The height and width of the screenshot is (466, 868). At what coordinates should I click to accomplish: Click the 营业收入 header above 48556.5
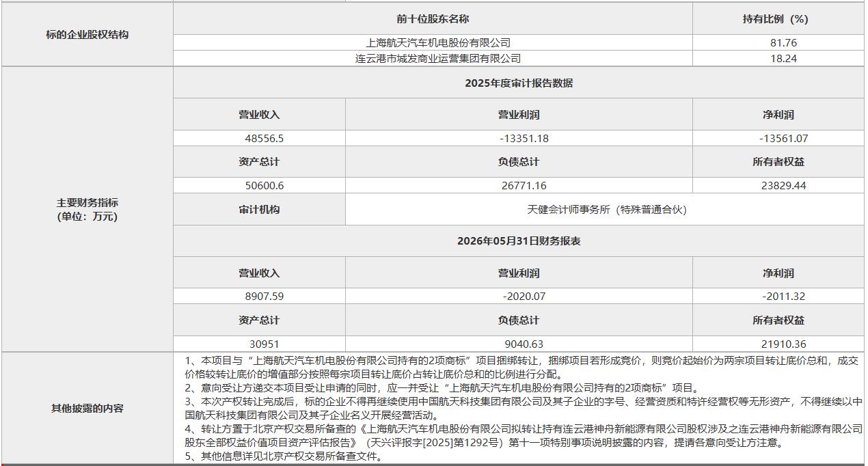coord(259,115)
